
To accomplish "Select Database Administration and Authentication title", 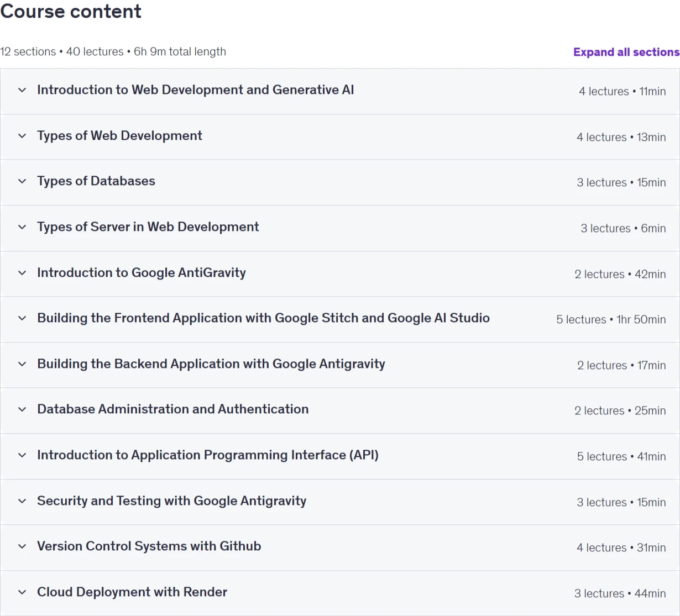I will 173,409.
